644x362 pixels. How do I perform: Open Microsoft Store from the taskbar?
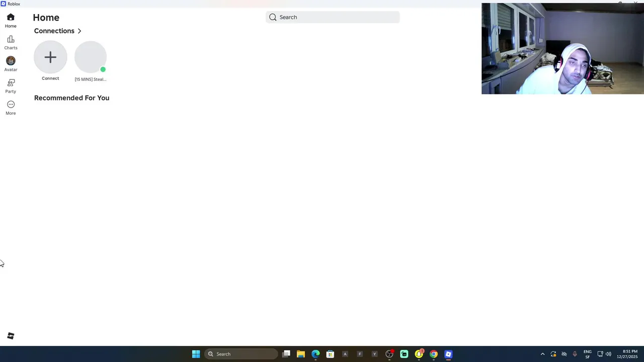(x=330, y=354)
